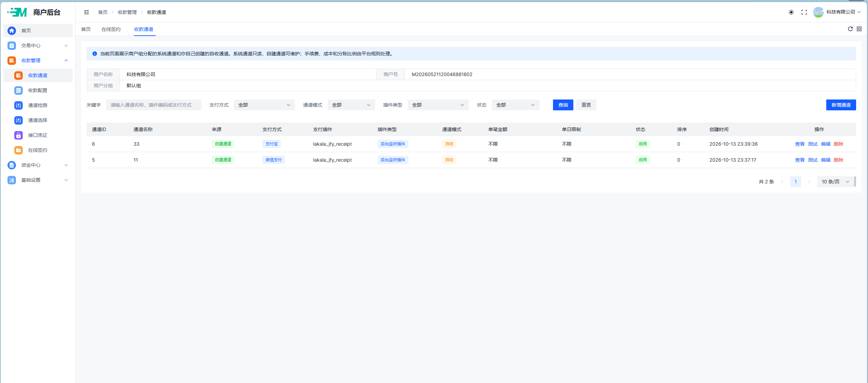Screen dimensions: 868x383
Task: Click the 通道选择 sidebar icon
Action: 18,120
